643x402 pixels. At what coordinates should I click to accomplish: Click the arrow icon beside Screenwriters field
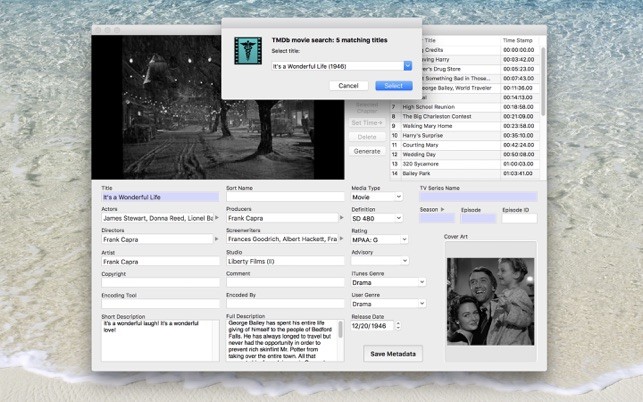341,239
